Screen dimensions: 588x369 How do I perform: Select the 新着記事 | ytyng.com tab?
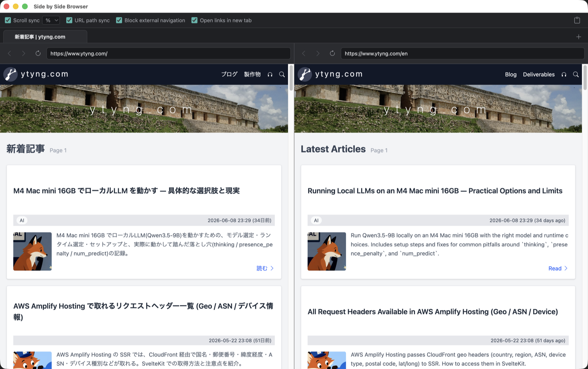coord(45,37)
